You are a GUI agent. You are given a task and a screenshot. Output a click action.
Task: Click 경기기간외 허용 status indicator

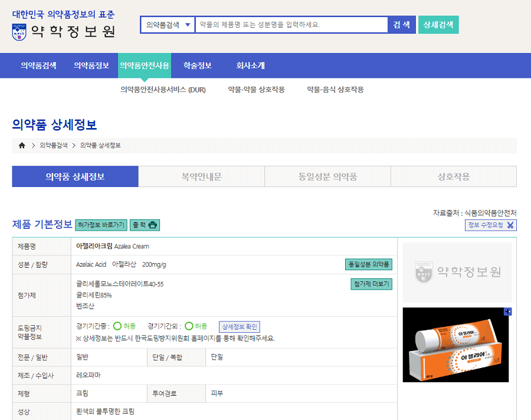(196, 326)
